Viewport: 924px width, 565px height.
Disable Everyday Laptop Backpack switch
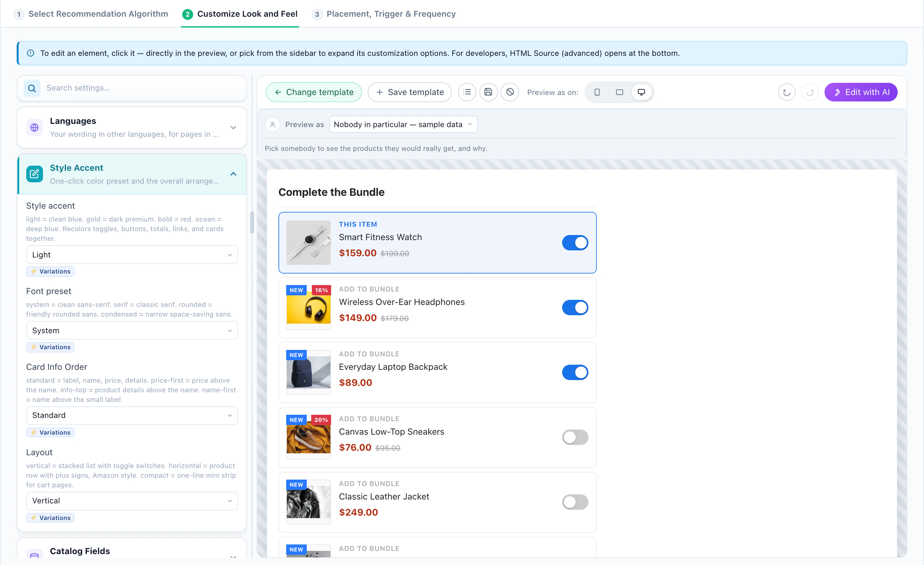(x=575, y=372)
